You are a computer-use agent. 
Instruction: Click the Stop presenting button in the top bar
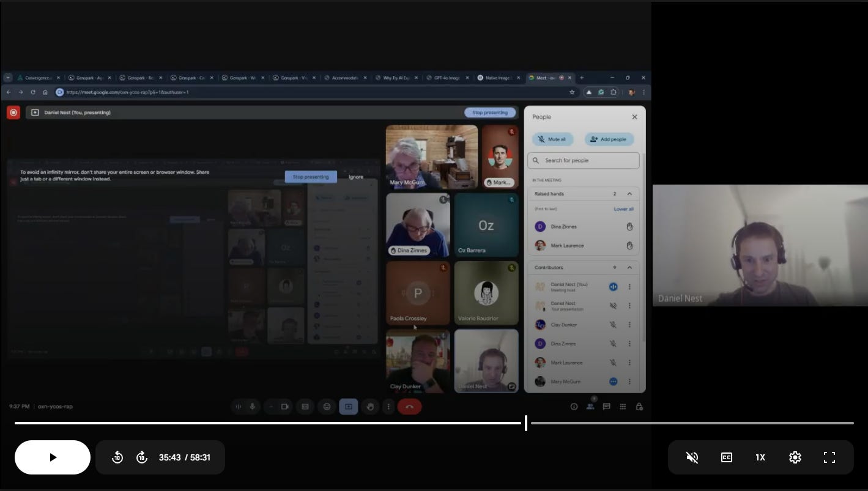(490, 113)
